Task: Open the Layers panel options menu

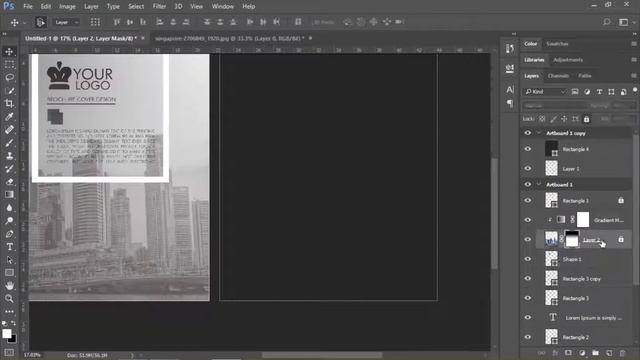Action: [634, 76]
